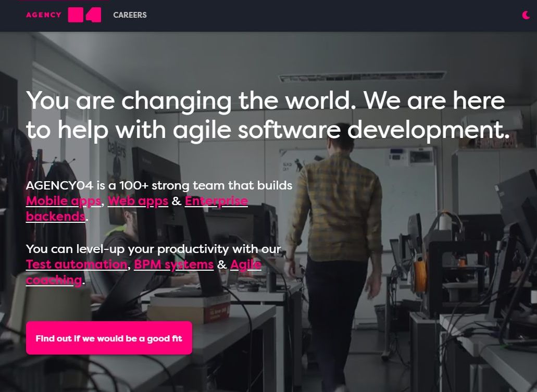The image size is (537, 392).
Task: Open the CAREERS page
Action: (130, 15)
